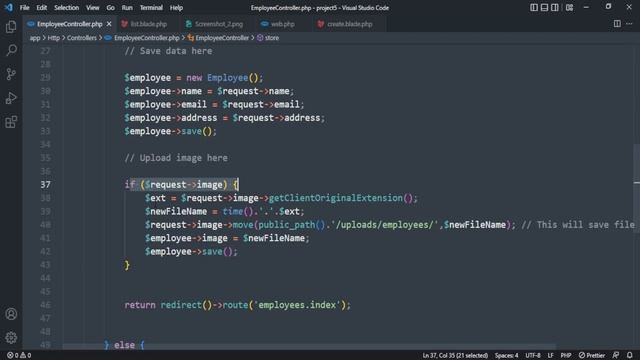Click the horizontal scrollbar of editor
640x360 pixels.
(309, 346)
